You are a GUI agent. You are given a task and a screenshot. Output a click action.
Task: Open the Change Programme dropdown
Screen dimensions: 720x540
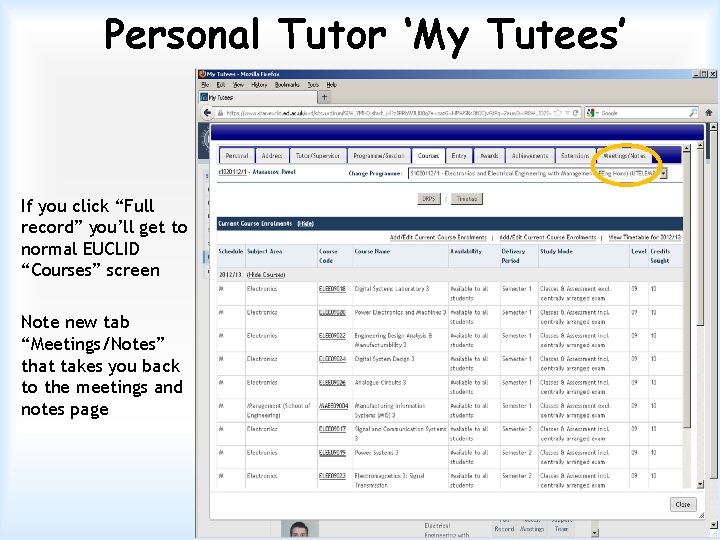664,174
